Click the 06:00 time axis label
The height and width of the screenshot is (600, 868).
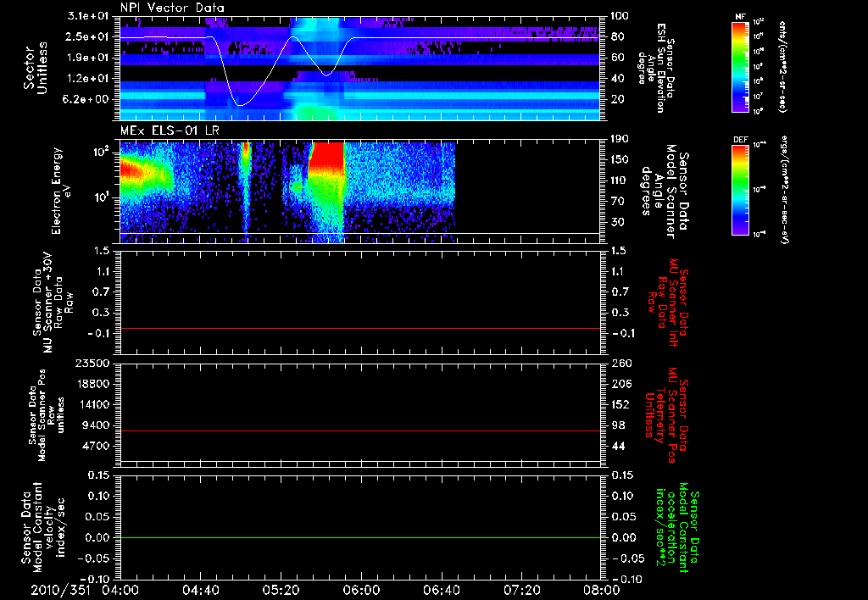361,590
